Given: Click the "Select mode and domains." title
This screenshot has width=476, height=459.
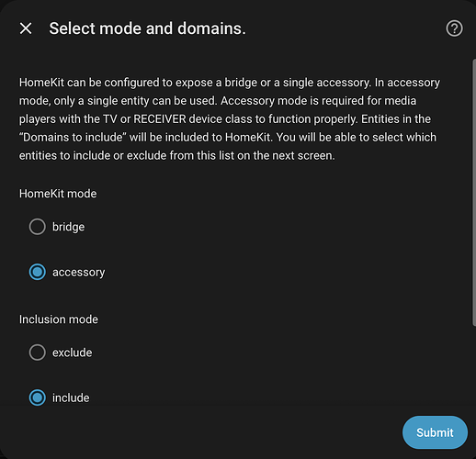Looking at the screenshot, I should 147,28.
